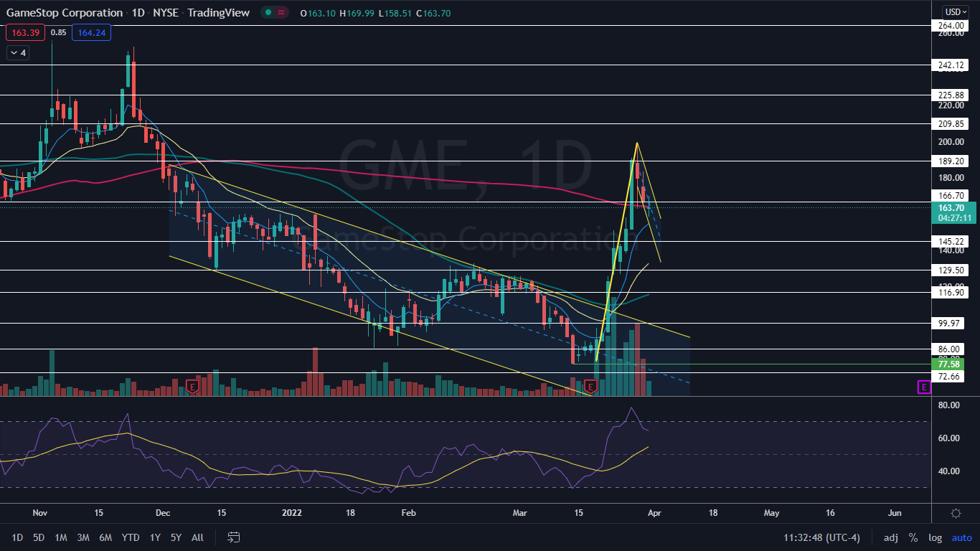Open the USD currency dropdown
980x551 pixels.
pos(956,11)
